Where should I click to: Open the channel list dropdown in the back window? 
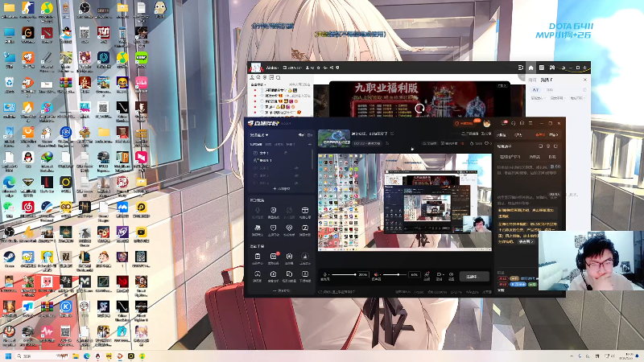[x=258, y=84]
